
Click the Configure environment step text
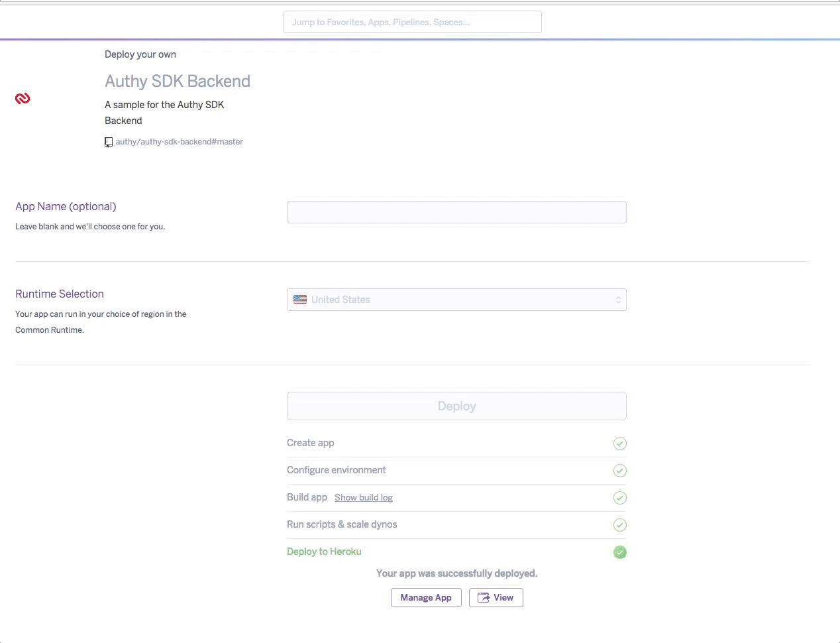pyautogui.click(x=336, y=470)
